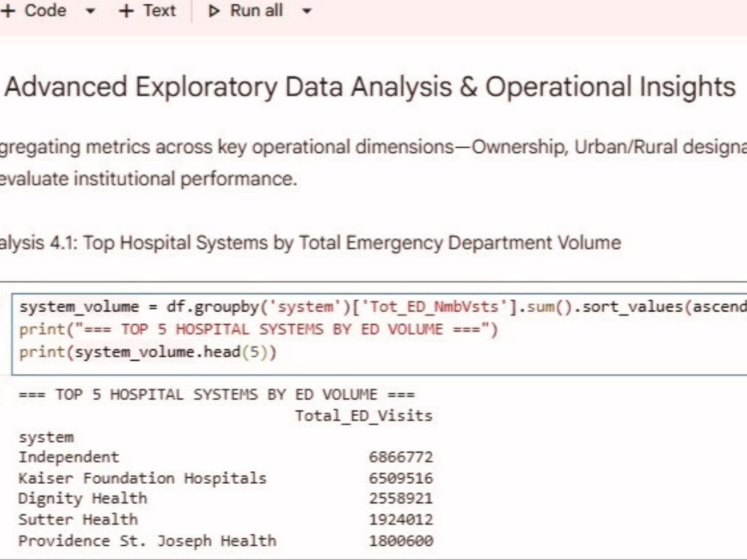Click into the system_volume groupby code line
Screen dimensions: 747x560
pyautogui.click(x=383, y=307)
